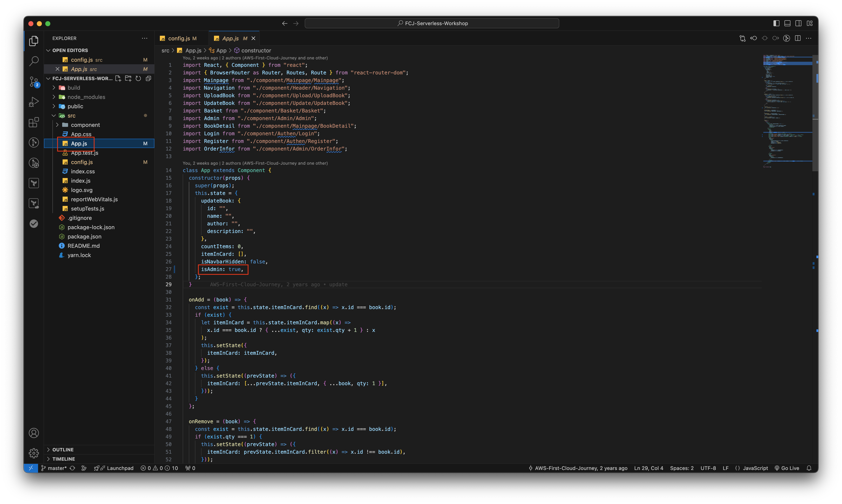Open problems errors and warnings indicator
The image size is (842, 504).
159,468
